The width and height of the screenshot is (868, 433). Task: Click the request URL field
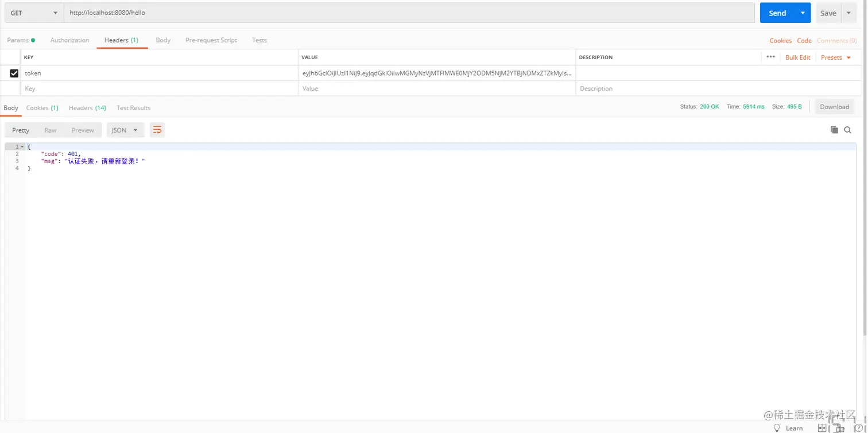[409, 13]
